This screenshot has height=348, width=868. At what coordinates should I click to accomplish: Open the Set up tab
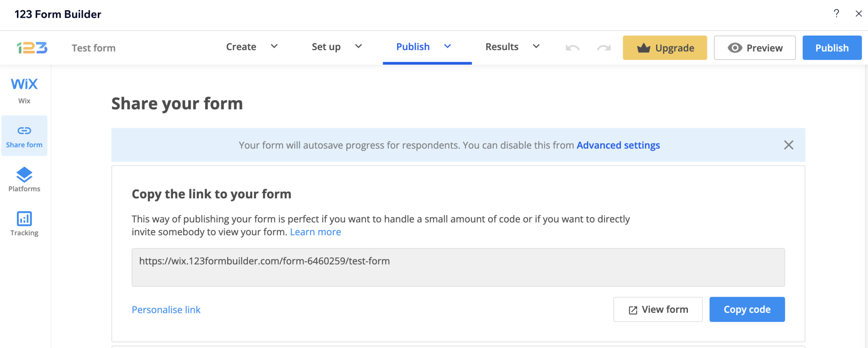click(x=326, y=47)
